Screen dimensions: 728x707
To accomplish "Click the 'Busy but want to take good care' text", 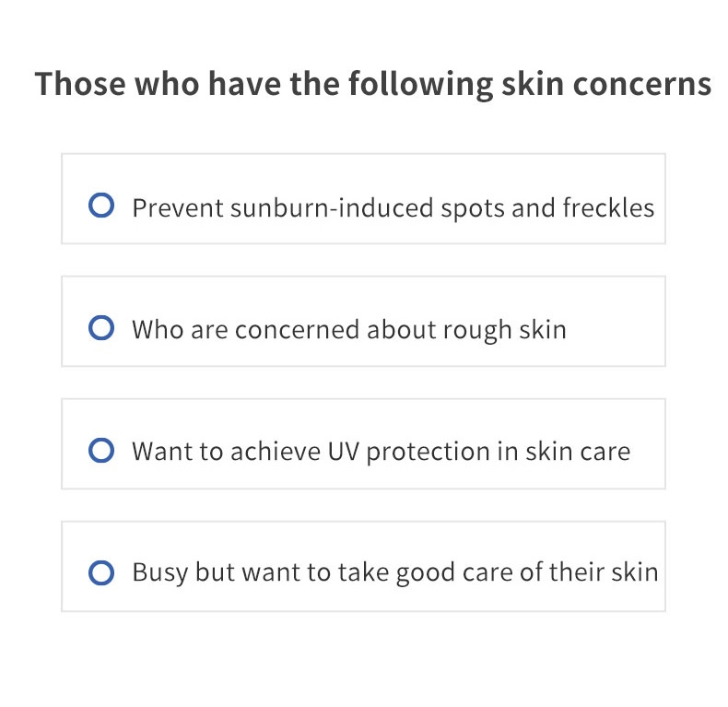I will [x=323, y=572].
